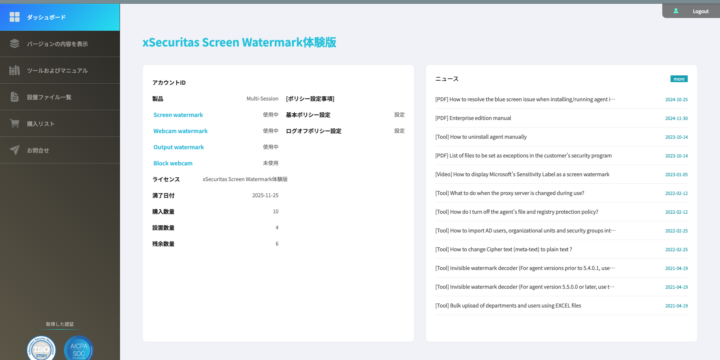Open the ダッシュボード menu item
720x360 pixels.
(60, 17)
